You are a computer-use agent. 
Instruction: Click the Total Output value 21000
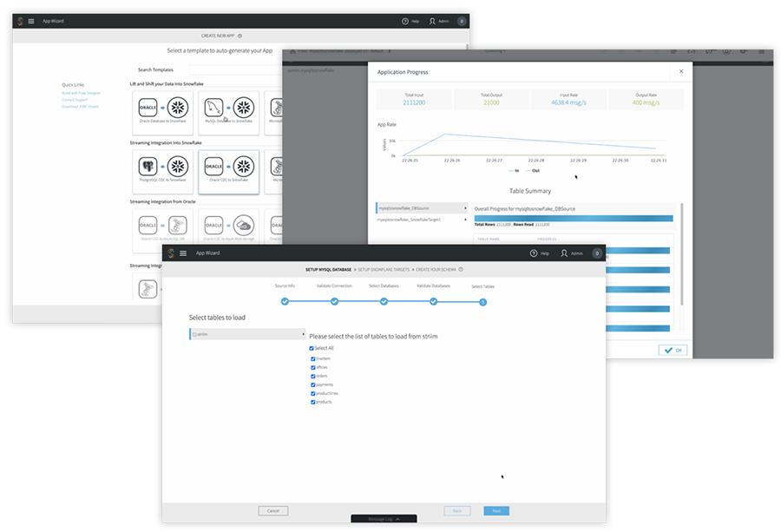pos(491,102)
